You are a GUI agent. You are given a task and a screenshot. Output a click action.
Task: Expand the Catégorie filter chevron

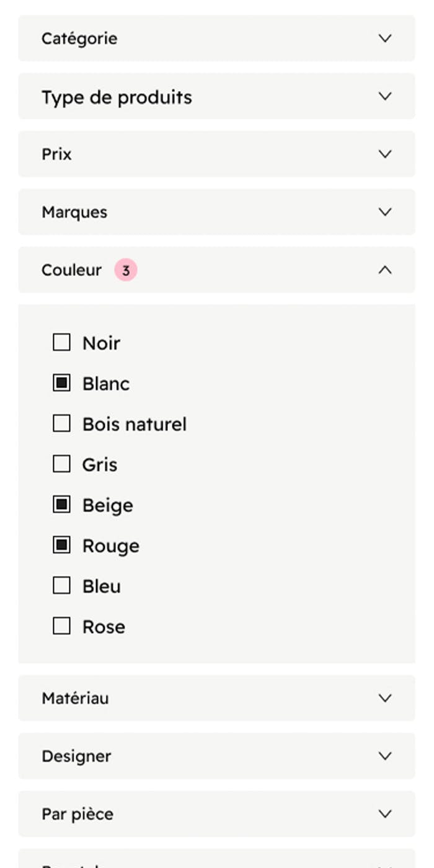(385, 38)
